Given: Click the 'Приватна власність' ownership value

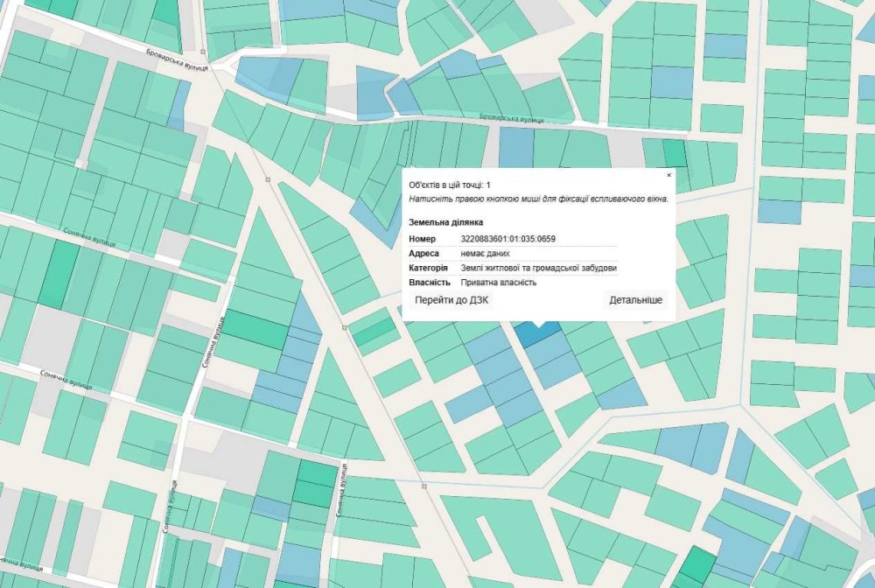Looking at the screenshot, I should click(499, 283).
